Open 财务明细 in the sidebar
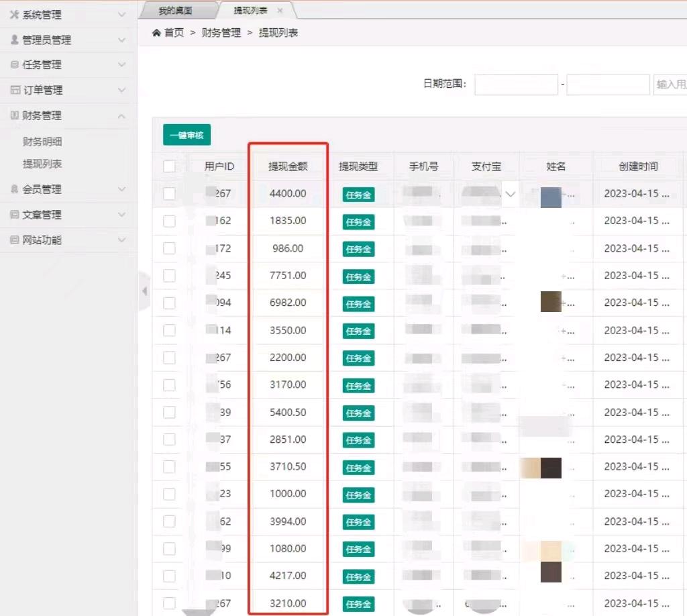687x616 pixels. [42, 142]
